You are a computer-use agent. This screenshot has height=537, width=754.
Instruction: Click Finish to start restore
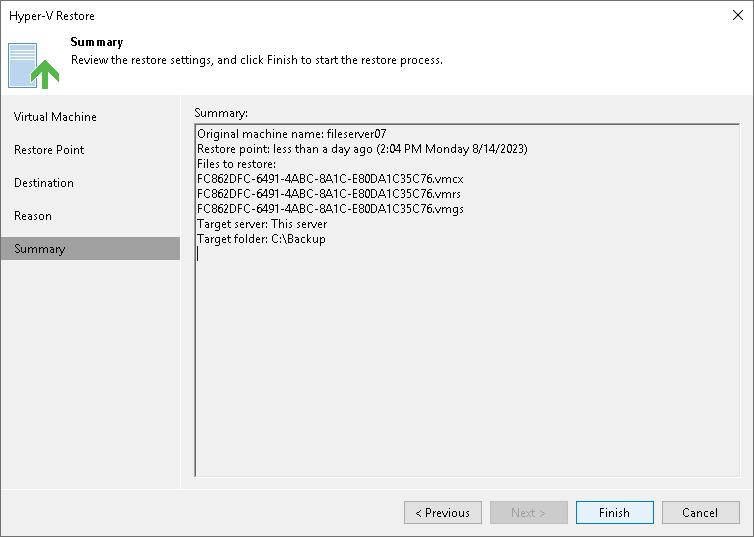click(615, 512)
